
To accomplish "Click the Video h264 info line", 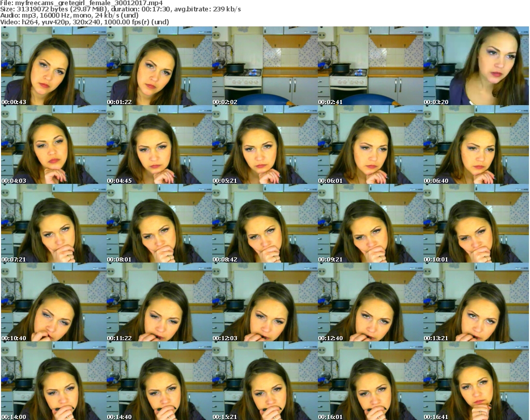I will pos(84,22).
